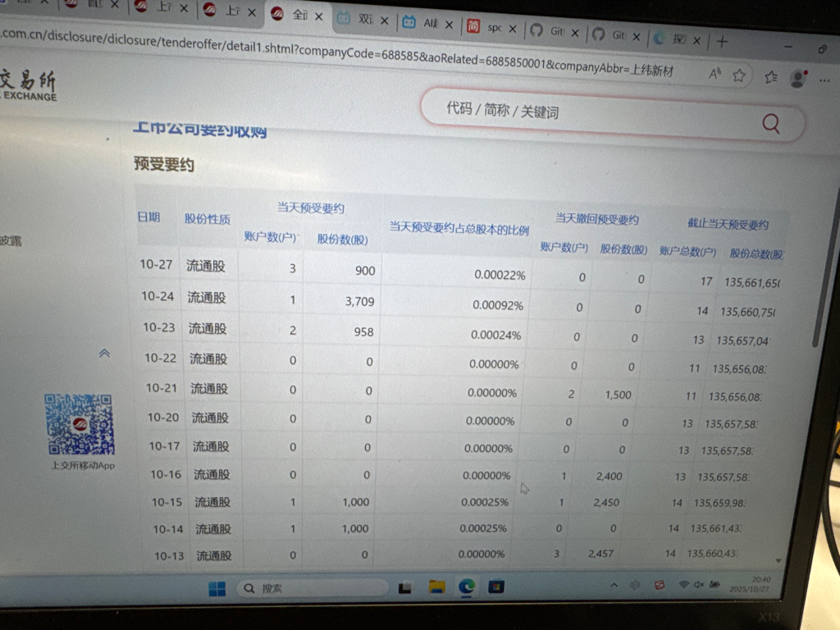Open the Windows Start menu

(217, 589)
